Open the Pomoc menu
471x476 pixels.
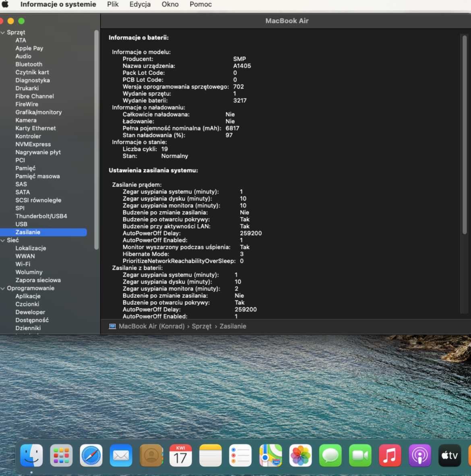(200, 4)
